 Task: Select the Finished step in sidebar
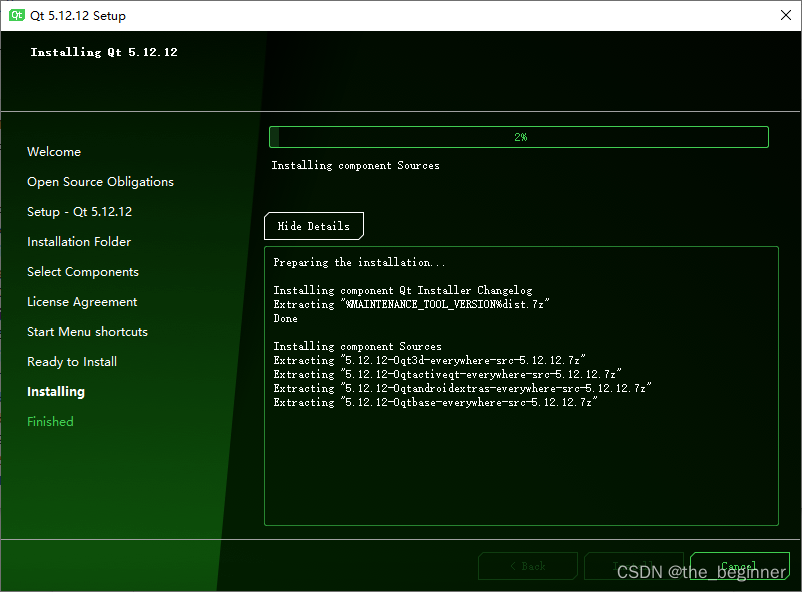(50, 422)
